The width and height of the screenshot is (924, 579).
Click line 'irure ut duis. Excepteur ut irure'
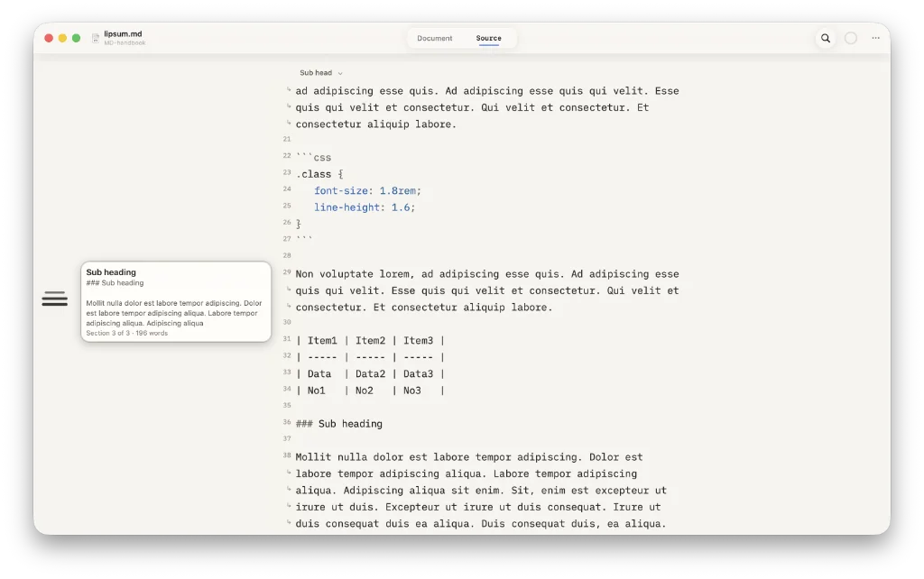pyautogui.click(x=478, y=507)
